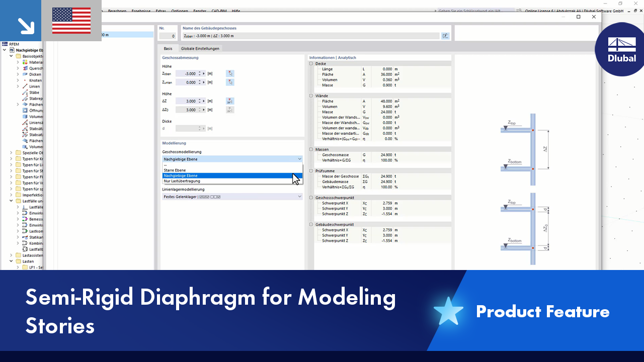
Task: Switch to the Globale Einstellungen tab
Action: 201,48
